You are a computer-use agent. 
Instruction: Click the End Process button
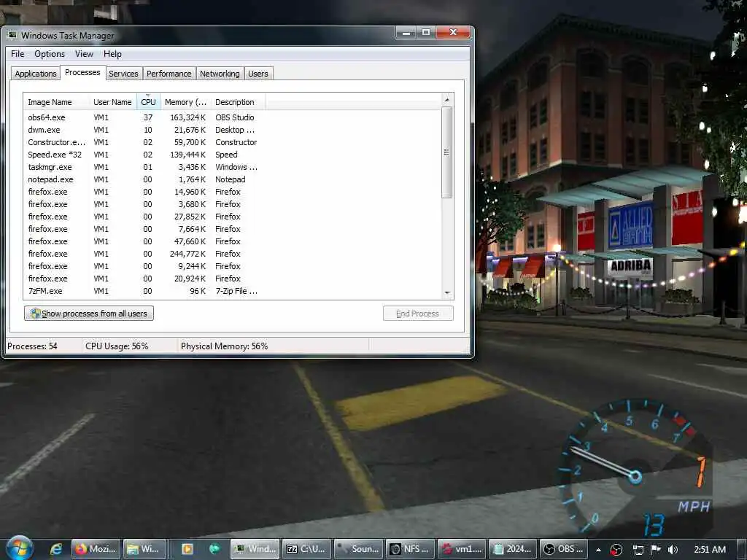(x=418, y=314)
